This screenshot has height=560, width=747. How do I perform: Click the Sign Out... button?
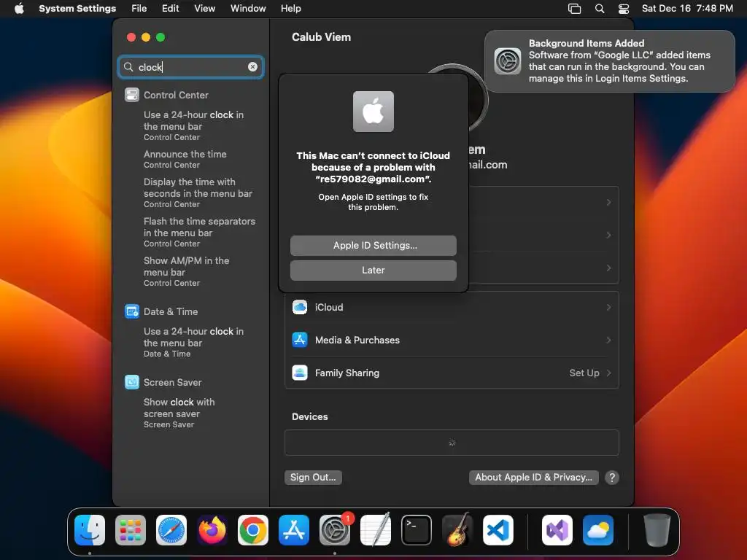tap(313, 477)
